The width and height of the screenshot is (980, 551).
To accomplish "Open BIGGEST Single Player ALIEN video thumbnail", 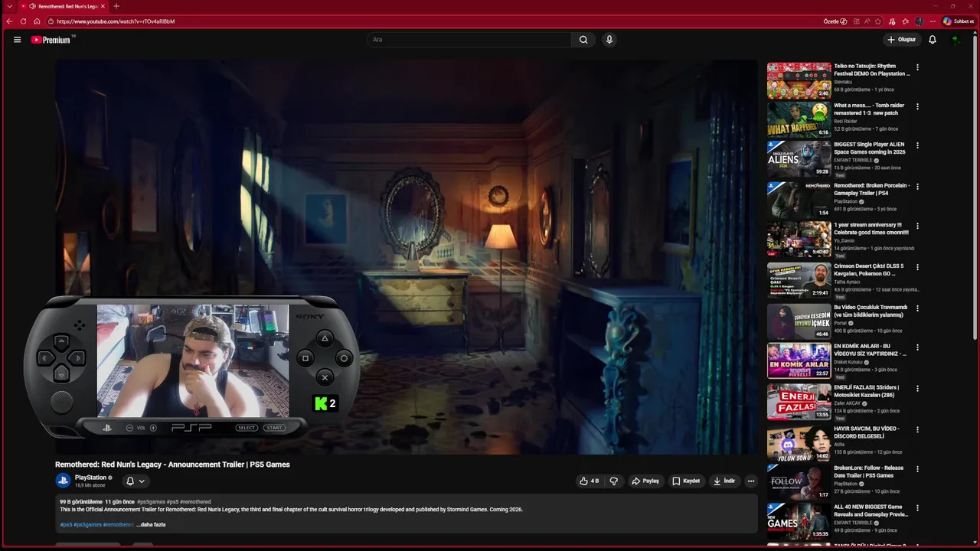I will click(x=799, y=159).
